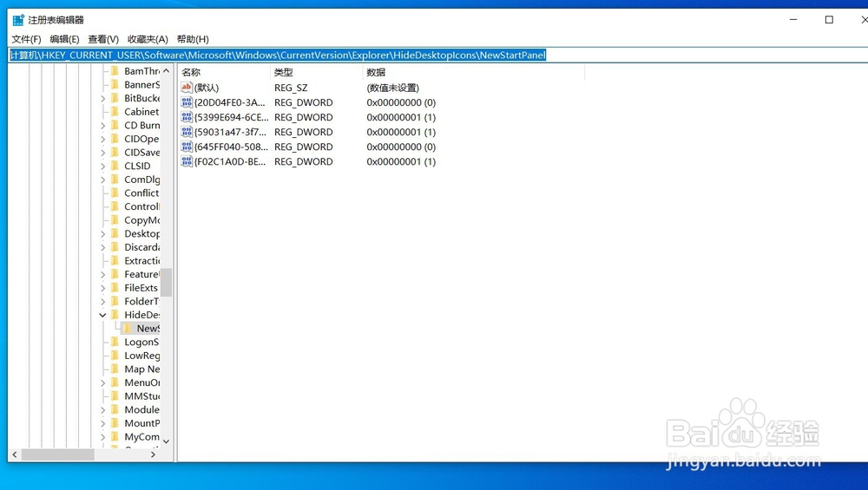
Task: Click the NewS subkey folder icon
Action: click(128, 329)
